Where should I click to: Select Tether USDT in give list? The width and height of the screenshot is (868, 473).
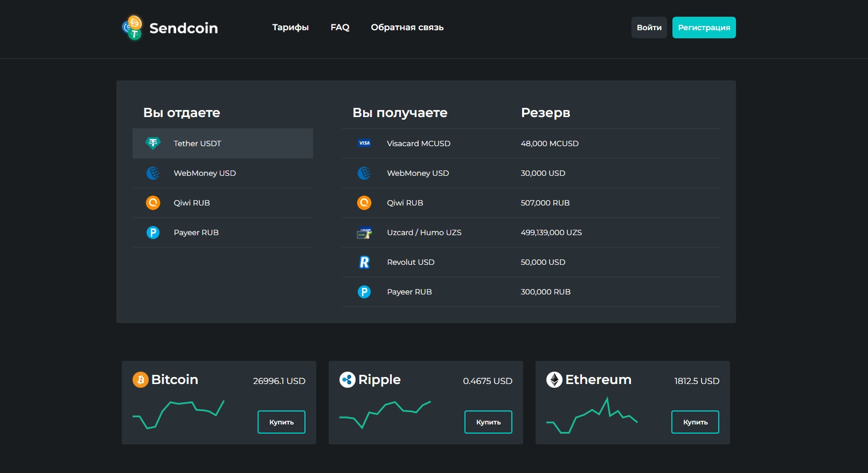tap(223, 143)
